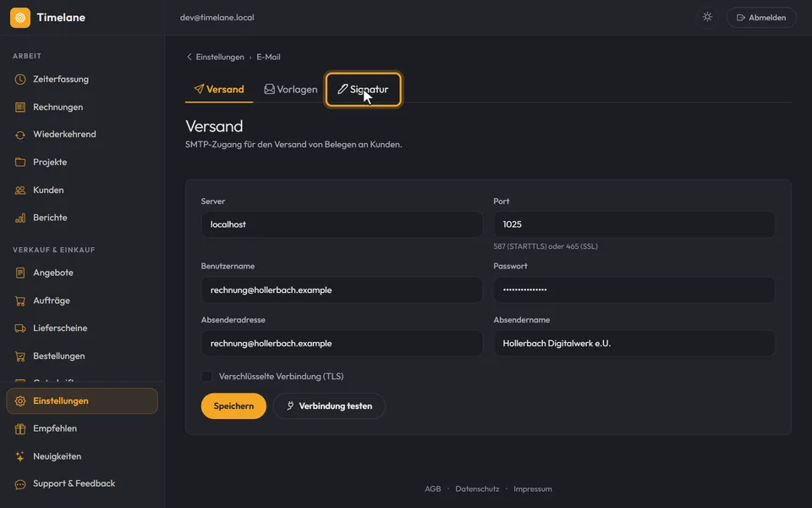Open Berichte from the sidebar
The image size is (812, 508).
click(82, 218)
